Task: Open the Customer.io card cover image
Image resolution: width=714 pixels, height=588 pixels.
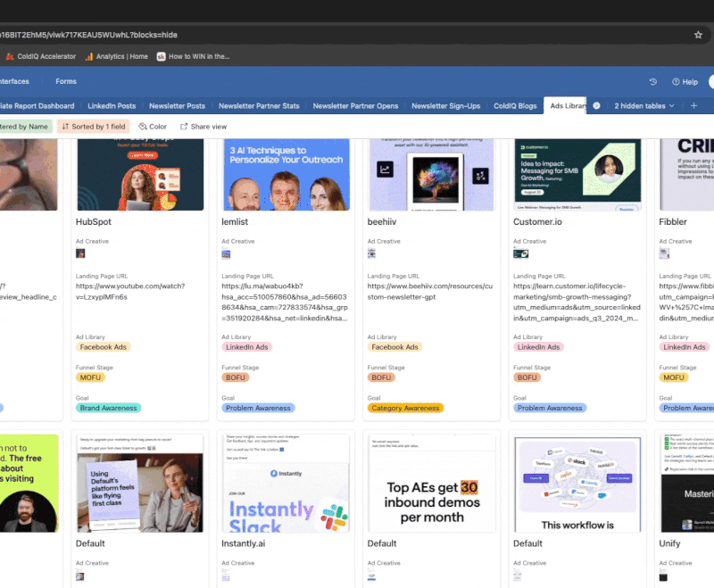Action: tap(577, 175)
